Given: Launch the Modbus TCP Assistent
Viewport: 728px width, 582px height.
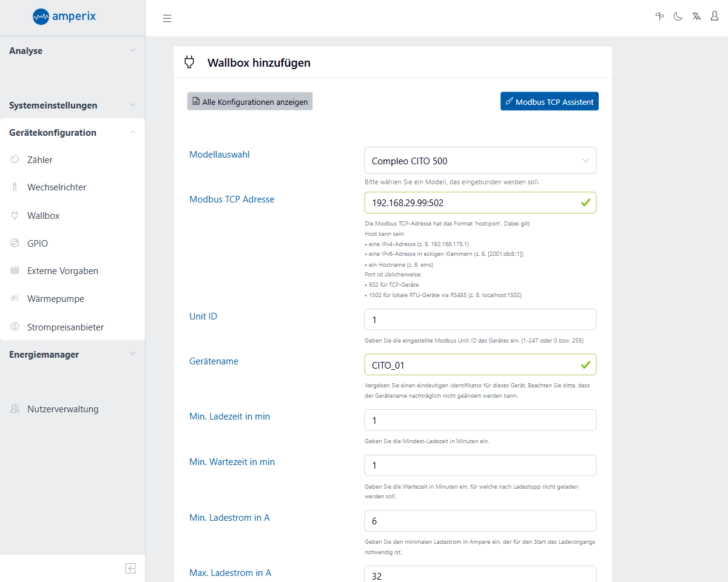Looking at the screenshot, I should click(x=549, y=102).
